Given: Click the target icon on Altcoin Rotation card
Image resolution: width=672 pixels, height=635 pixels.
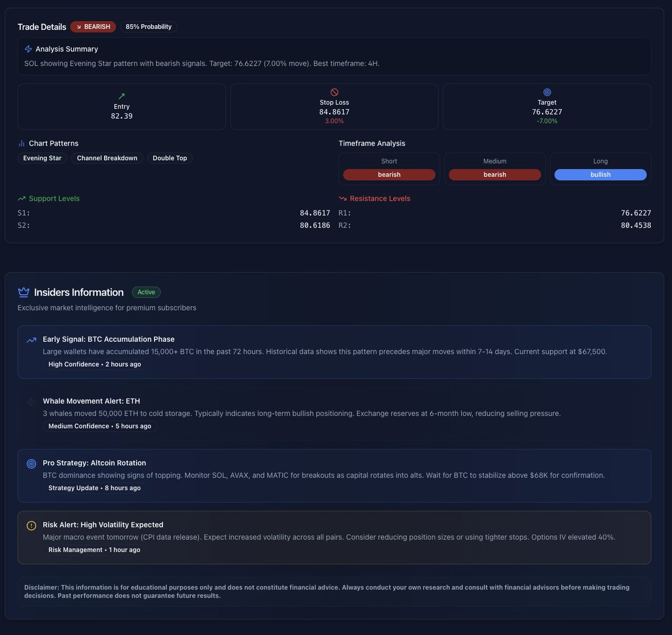Looking at the screenshot, I should (x=31, y=464).
